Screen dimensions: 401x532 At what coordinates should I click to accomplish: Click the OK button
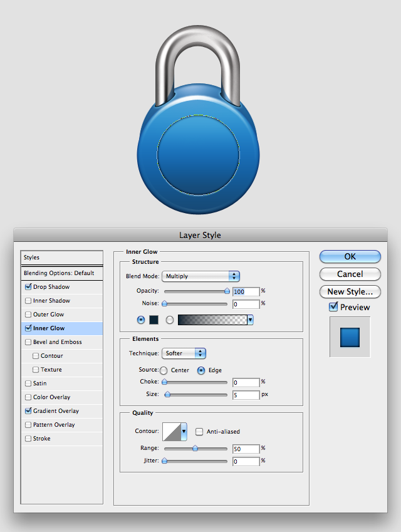coord(350,256)
